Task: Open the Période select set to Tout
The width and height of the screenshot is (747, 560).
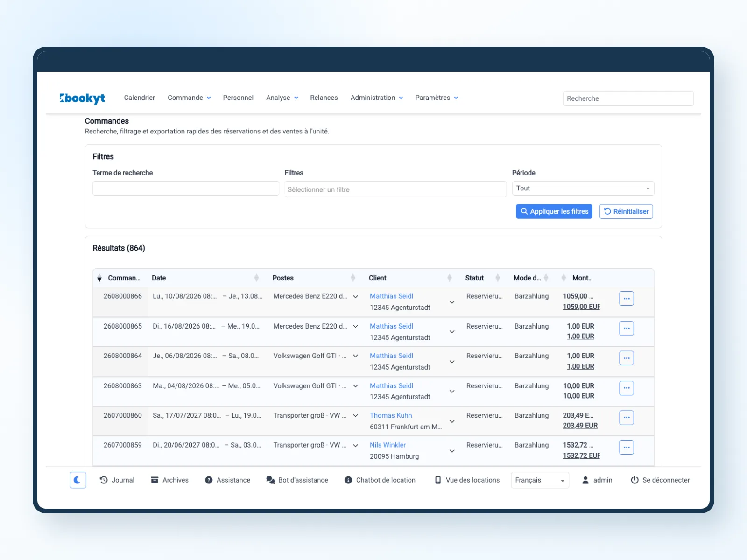Action: (x=583, y=189)
